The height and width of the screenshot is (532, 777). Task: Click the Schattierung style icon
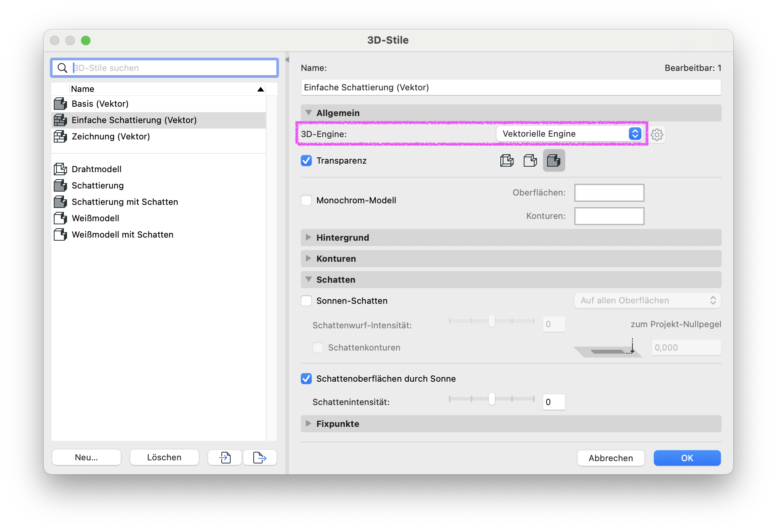coord(60,185)
